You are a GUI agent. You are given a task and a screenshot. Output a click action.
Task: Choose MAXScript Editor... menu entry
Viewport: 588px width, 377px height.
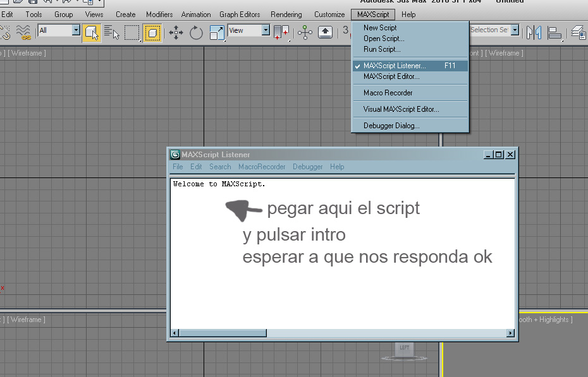point(410,76)
